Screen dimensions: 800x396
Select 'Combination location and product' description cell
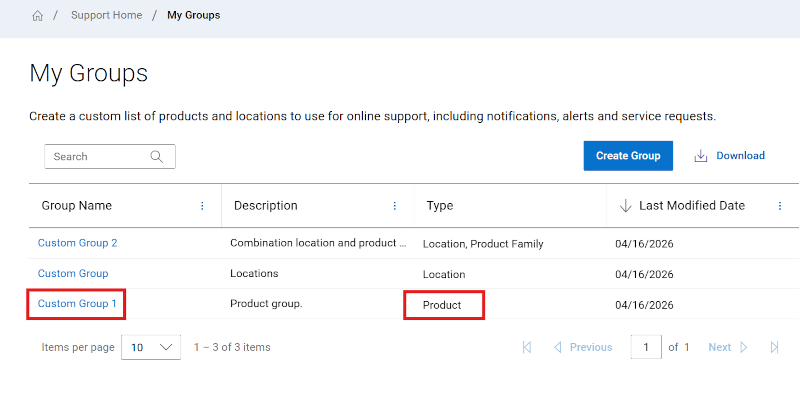pyautogui.click(x=318, y=243)
